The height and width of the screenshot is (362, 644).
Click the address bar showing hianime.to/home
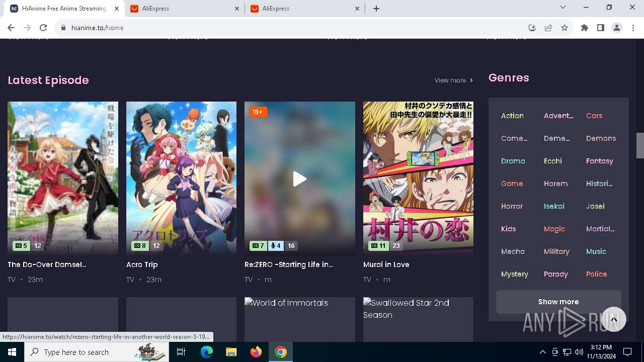(292, 28)
